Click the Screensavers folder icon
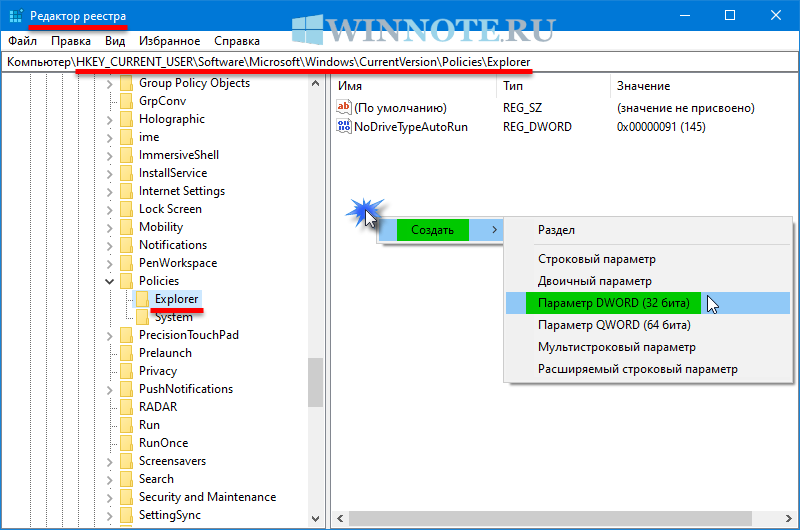Image resolution: width=800 pixels, height=530 pixels. pos(126,461)
